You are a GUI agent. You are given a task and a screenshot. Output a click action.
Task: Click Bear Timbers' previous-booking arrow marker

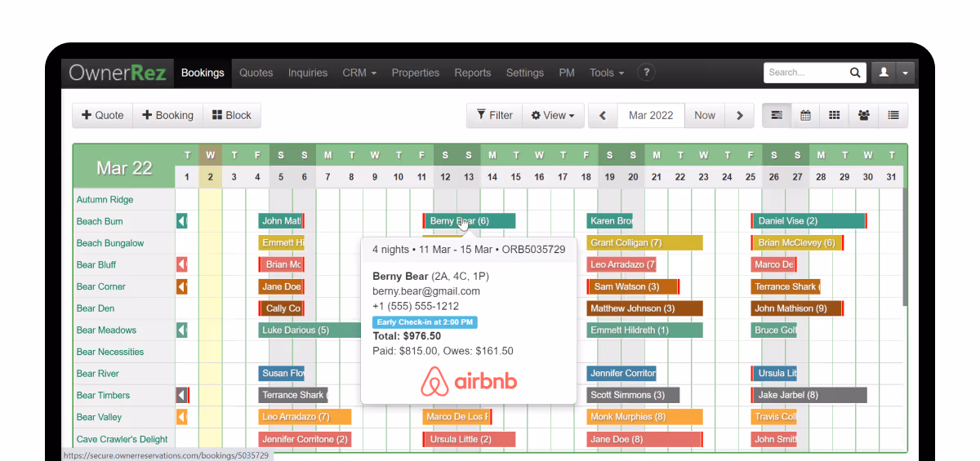click(x=182, y=395)
